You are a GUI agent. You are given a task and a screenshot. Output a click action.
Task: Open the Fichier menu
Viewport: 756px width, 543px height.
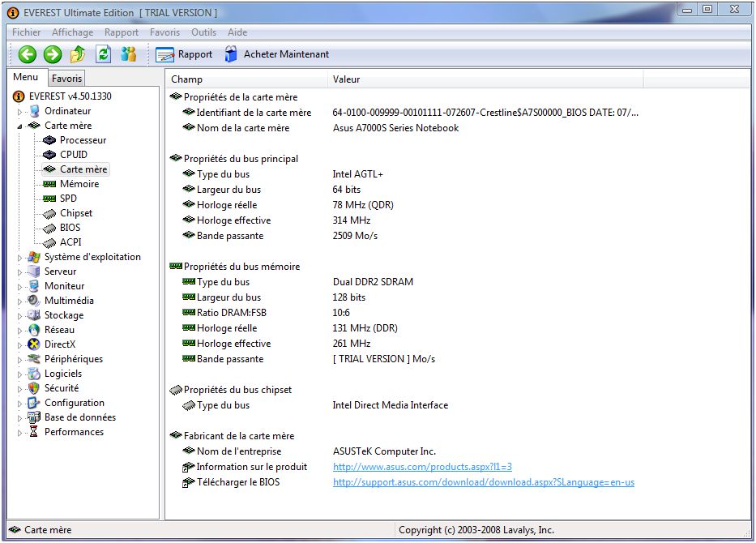click(26, 32)
